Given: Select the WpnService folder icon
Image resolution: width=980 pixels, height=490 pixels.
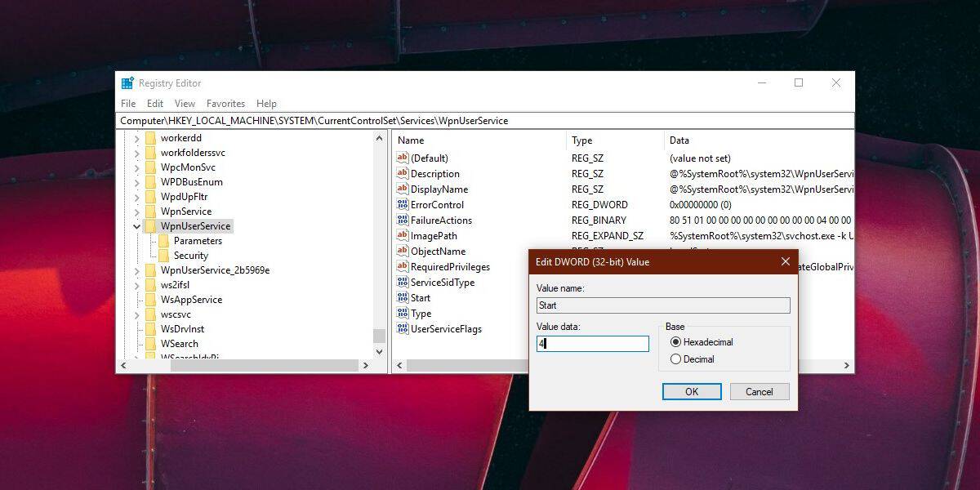Looking at the screenshot, I should (151, 212).
